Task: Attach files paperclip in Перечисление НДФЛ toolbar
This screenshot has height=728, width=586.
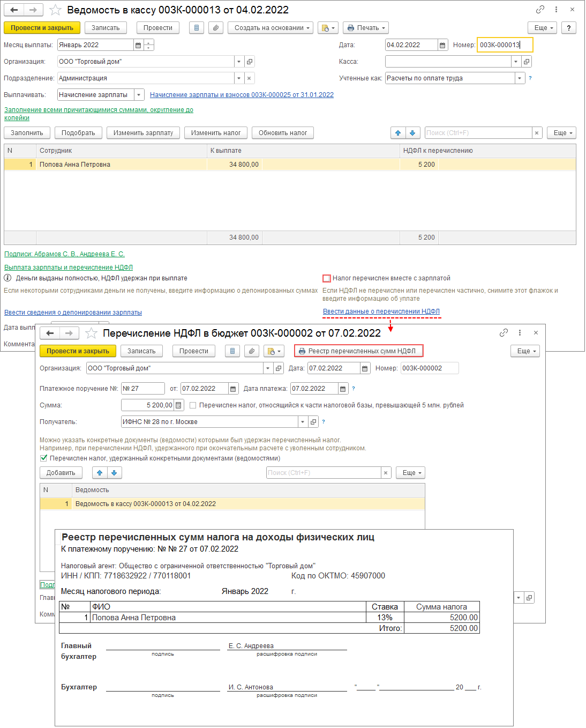Action: pos(251,351)
